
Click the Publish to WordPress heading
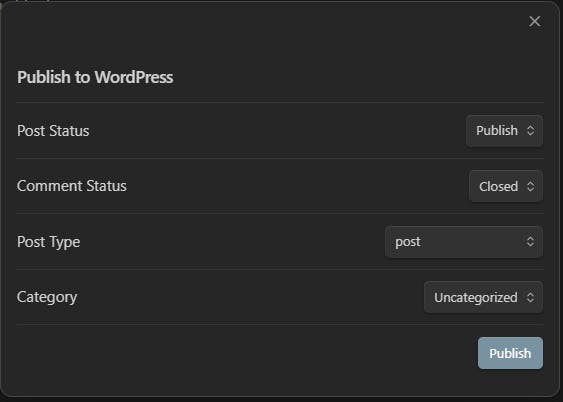click(x=95, y=77)
